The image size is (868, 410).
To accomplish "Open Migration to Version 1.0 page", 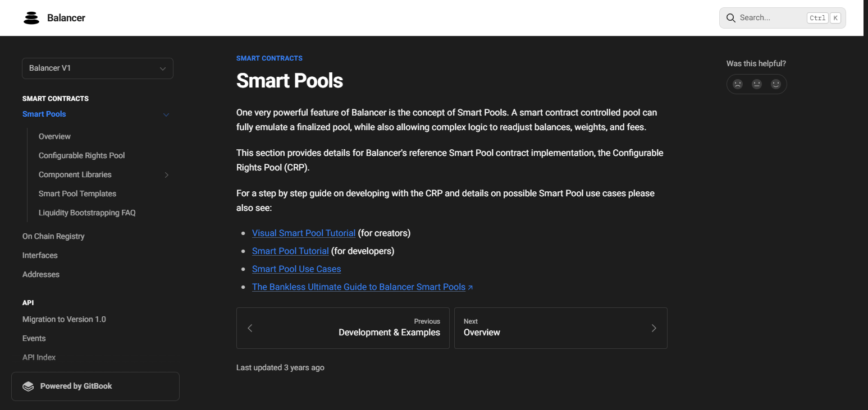I will point(64,319).
